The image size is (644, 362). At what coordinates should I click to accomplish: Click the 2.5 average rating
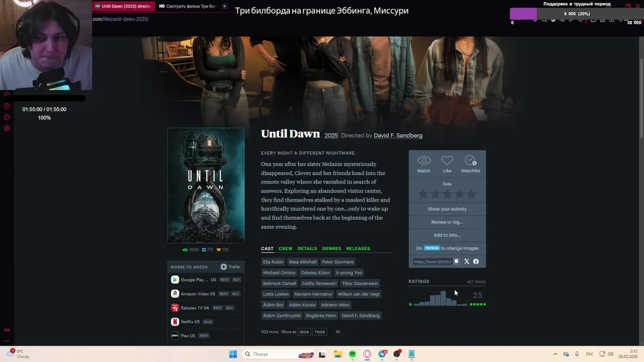(477, 295)
